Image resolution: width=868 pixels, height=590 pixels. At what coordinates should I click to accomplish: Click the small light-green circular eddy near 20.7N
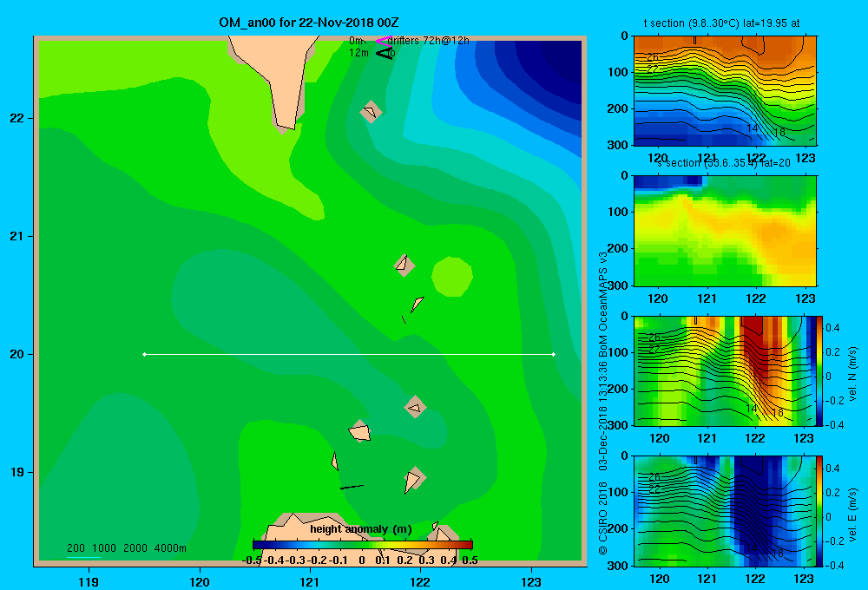coord(452,276)
